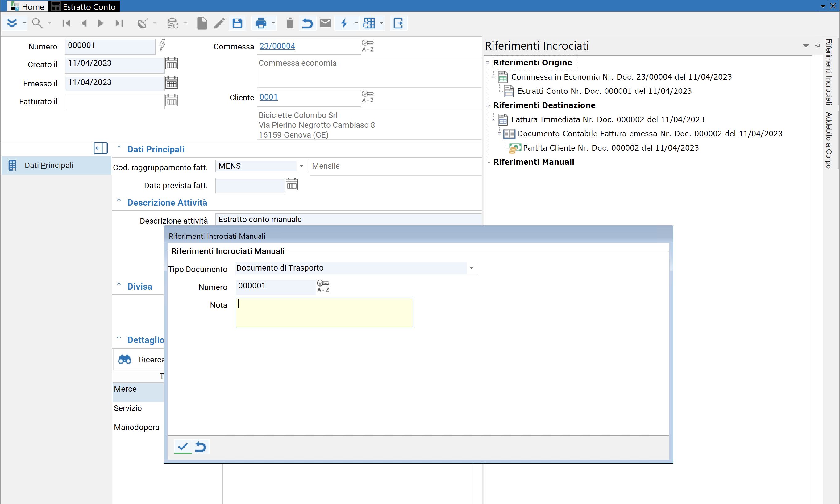
Task: Collapse Dati Principali section
Action: pyautogui.click(x=119, y=147)
